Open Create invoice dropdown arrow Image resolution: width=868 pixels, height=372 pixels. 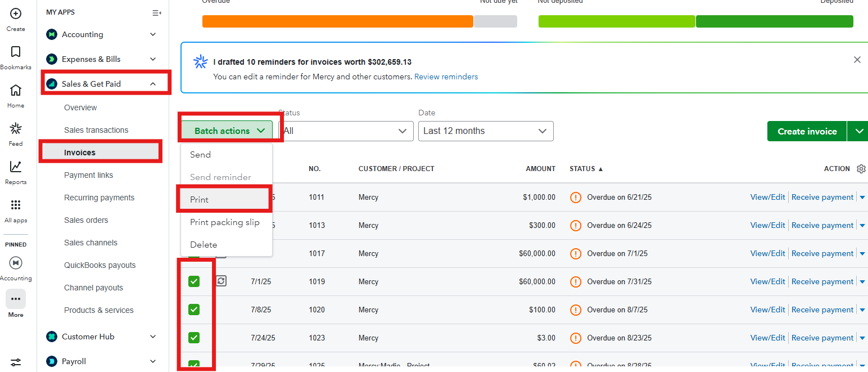click(858, 131)
